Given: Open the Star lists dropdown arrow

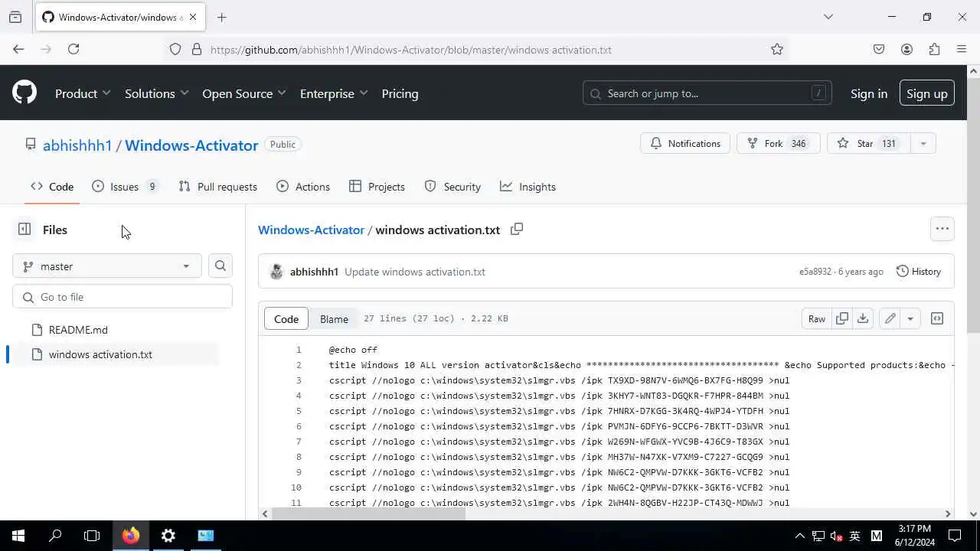Looking at the screenshot, I should point(923,143).
